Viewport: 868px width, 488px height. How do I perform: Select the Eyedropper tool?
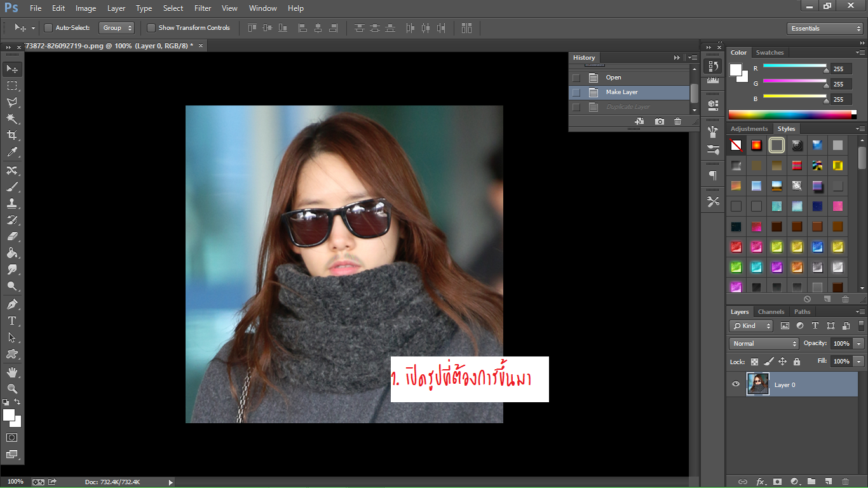click(x=12, y=152)
